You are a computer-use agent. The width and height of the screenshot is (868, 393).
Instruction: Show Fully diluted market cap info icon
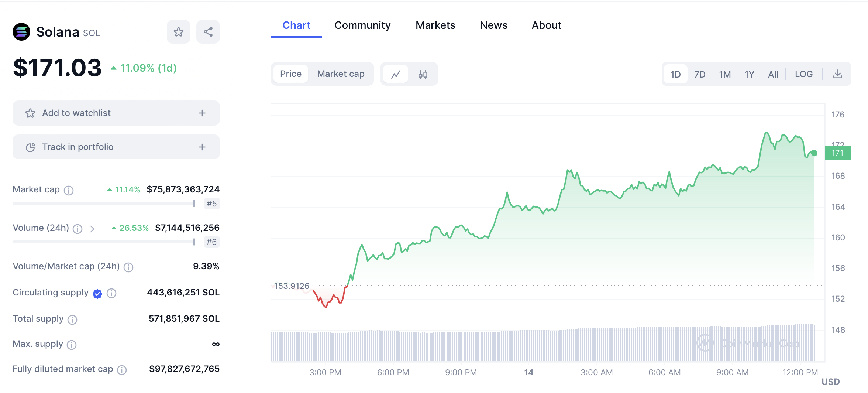click(x=122, y=370)
